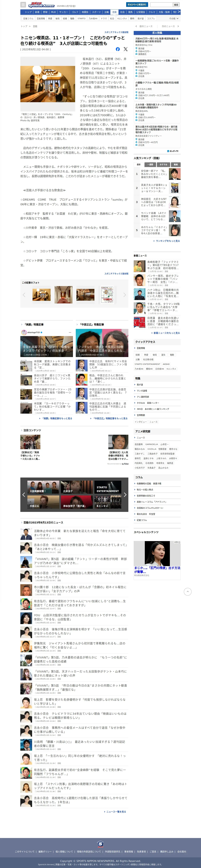This screenshot has height=868, width=201.
Task: Open the 会社案内 footer link
Action: click(x=182, y=851)
